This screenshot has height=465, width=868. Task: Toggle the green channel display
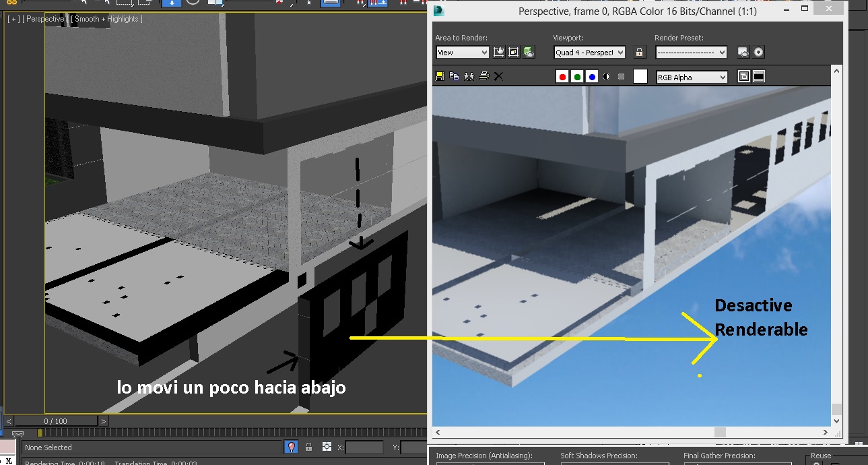(577, 77)
